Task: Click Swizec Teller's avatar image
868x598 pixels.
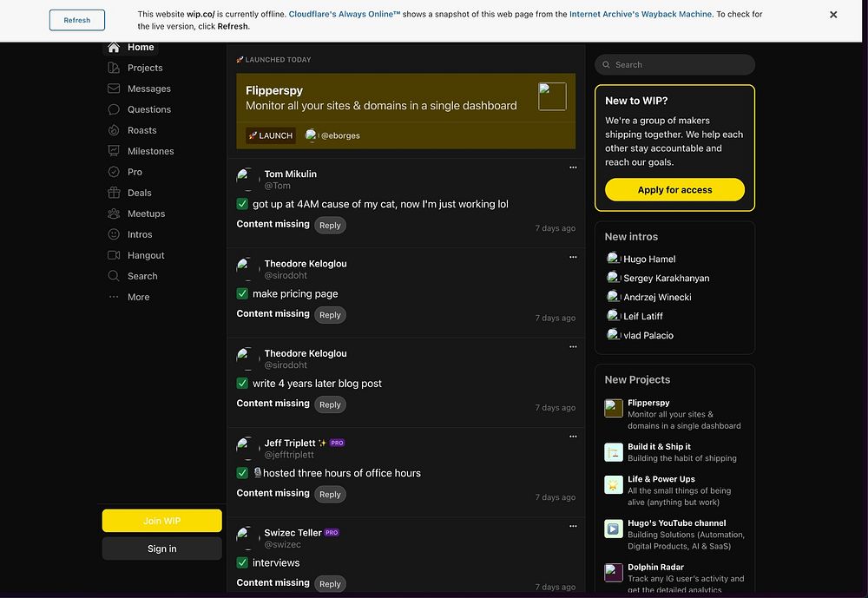Action: point(247,537)
